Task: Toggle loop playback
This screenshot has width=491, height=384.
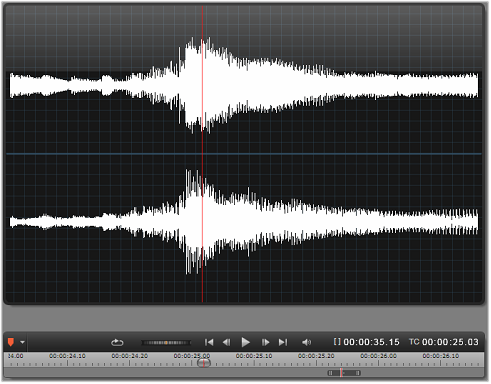Action: [117, 342]
